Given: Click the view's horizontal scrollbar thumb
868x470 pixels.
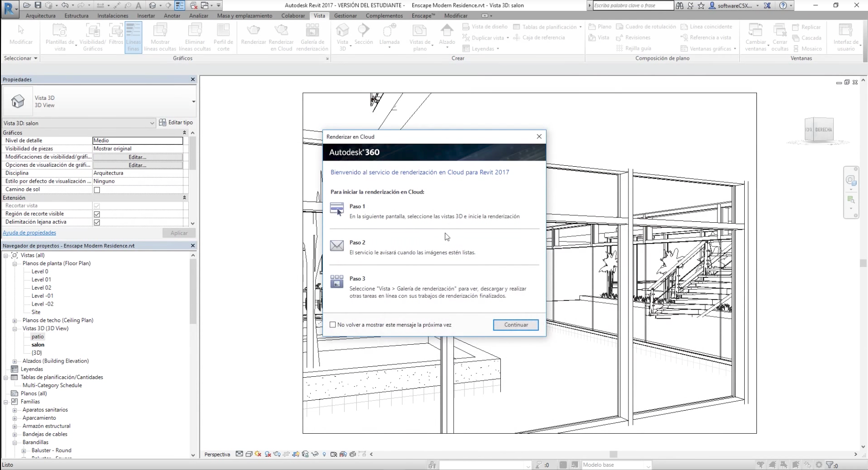Looking at the screenshot, I should (613, 454).
